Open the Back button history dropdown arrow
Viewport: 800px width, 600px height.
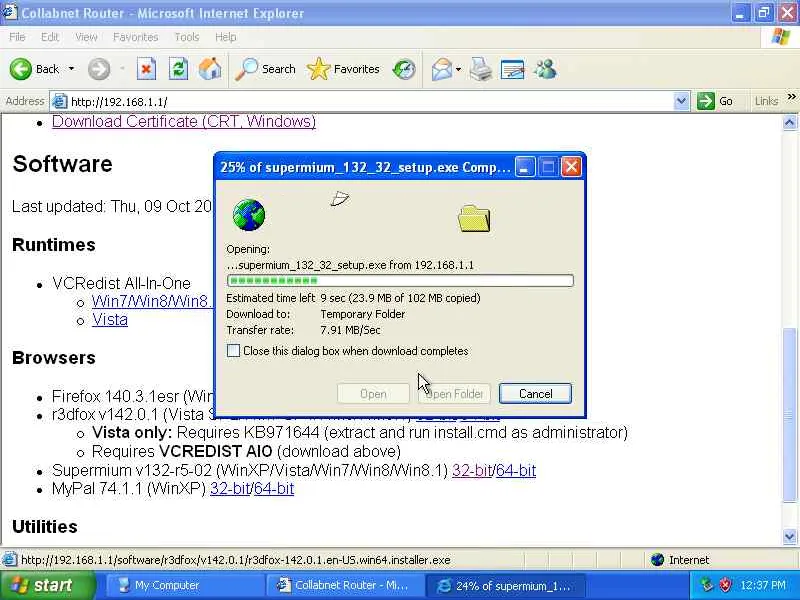click(x=71, y=69)
